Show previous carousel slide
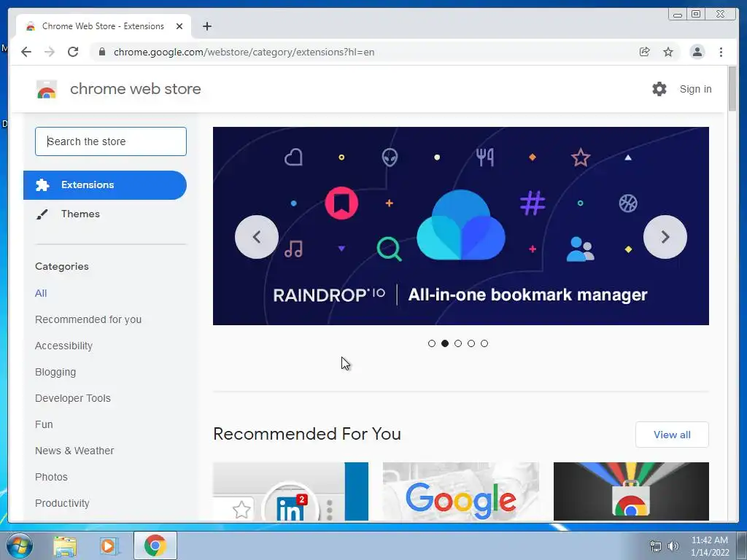This screenshot has width=747, height=560. tap(257, 237)
